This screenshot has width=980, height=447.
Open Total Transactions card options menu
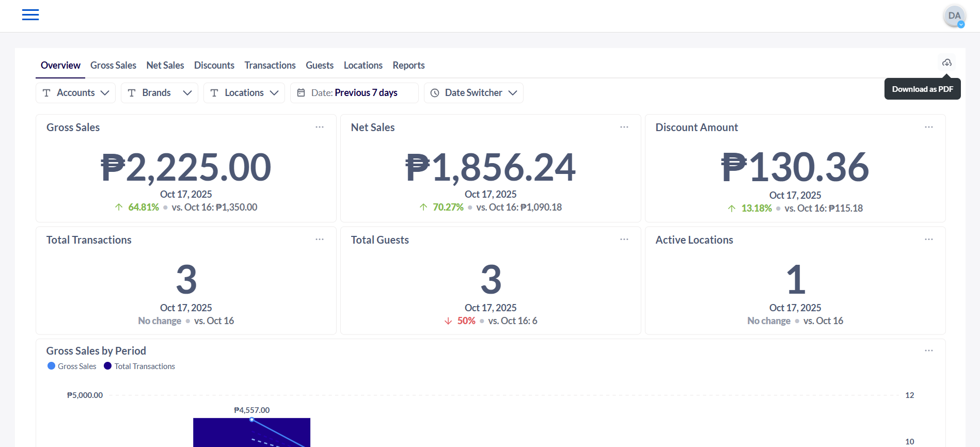tap(320, 240)
